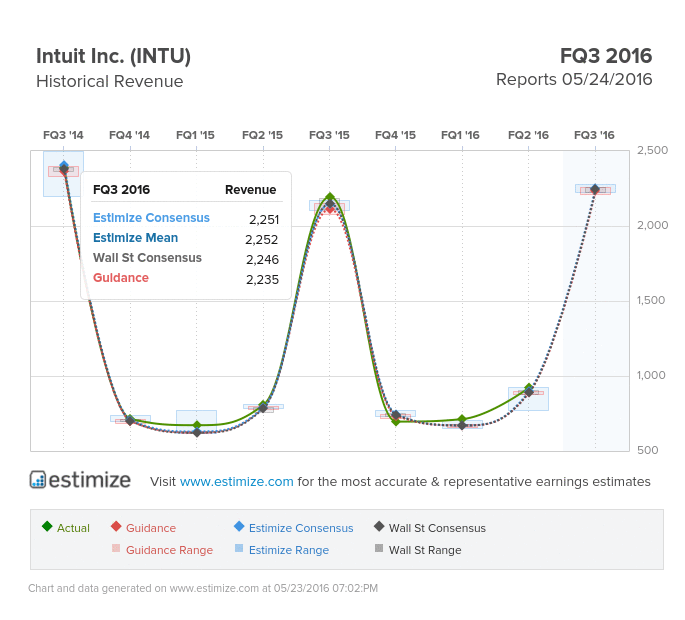Toggle the Wall St Consensus legend diamond

(x=379, y=526)
